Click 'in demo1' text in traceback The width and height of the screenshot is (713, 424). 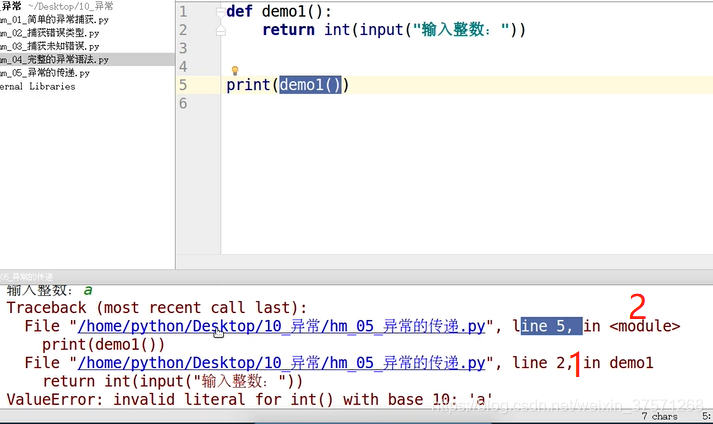click(618, 363)
